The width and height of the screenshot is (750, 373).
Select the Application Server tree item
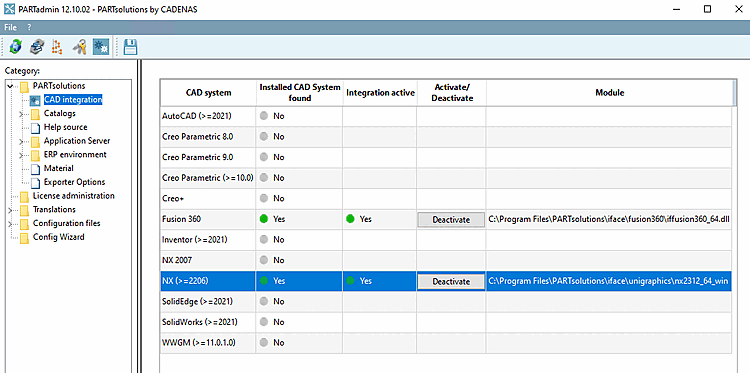77,141
